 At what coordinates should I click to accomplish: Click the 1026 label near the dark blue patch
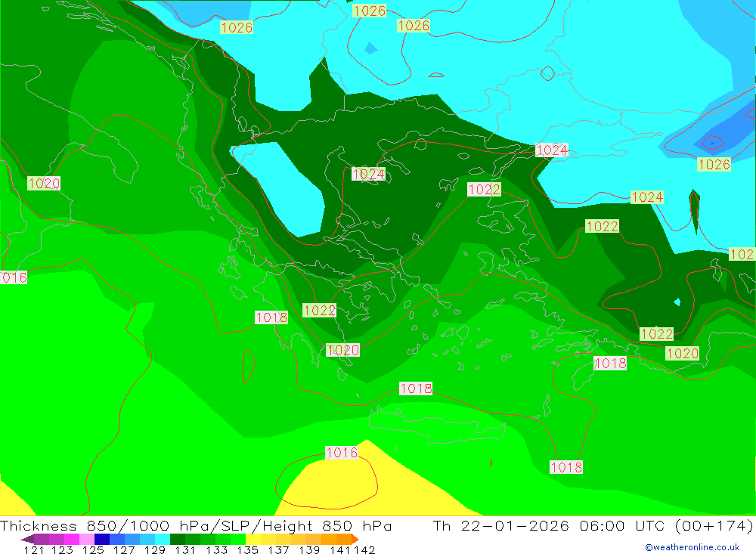click(714, 165)
